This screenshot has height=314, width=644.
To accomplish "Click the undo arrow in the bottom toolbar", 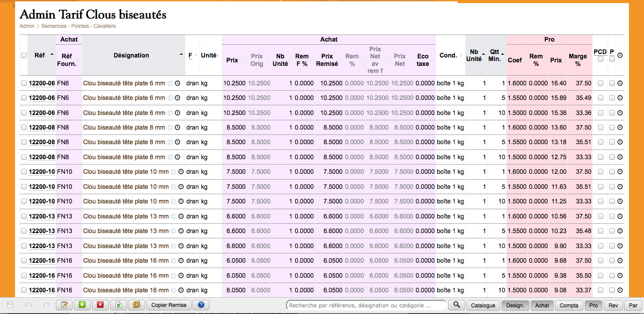I will 28,305.
